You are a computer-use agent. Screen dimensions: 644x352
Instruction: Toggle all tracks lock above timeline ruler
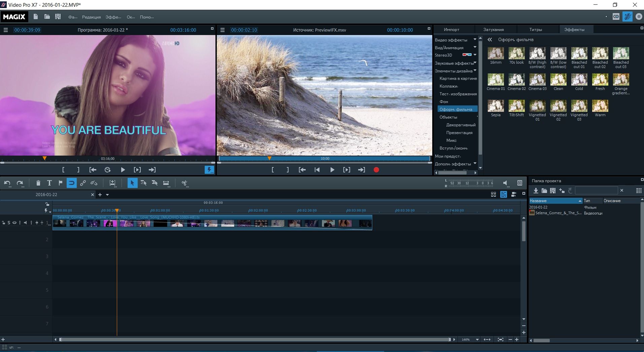pyautogui.click(x=47, y=204)
